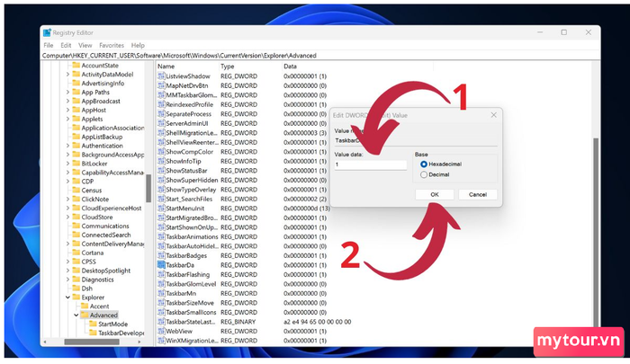The image size is (630, 364).
Task: Click the Value data input field
Action: [371, 164]
